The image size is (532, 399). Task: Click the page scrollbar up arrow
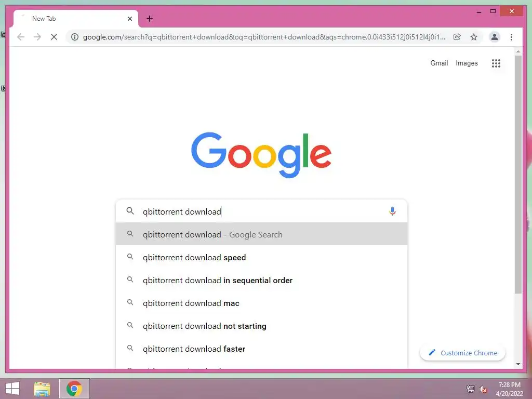click(518, 51)
